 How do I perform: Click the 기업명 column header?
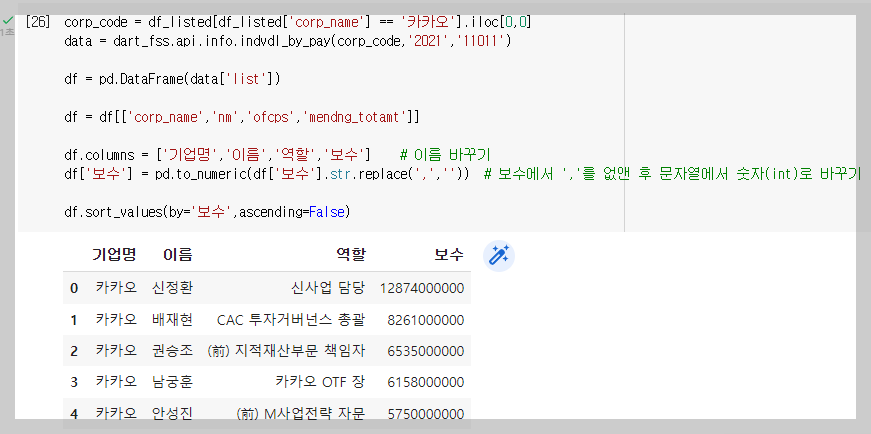(114, 255)
